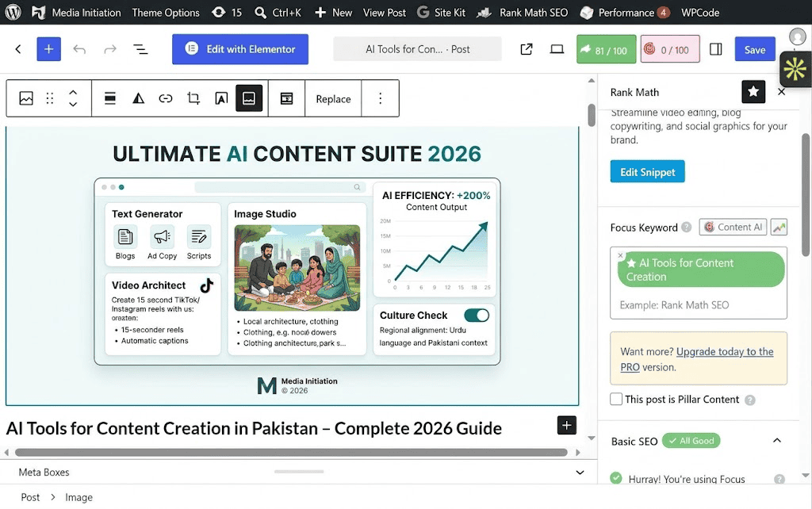Click the Rank Math star pin icon
The width and height of the screenshot is (812, 509).
753,92
